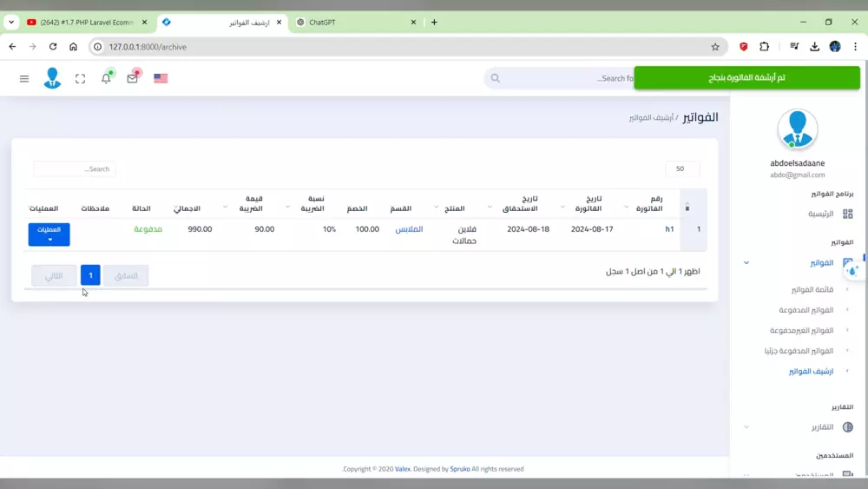The image size is (868, 489).
Task: Open the media controls icon
Action: click(794, 47)
